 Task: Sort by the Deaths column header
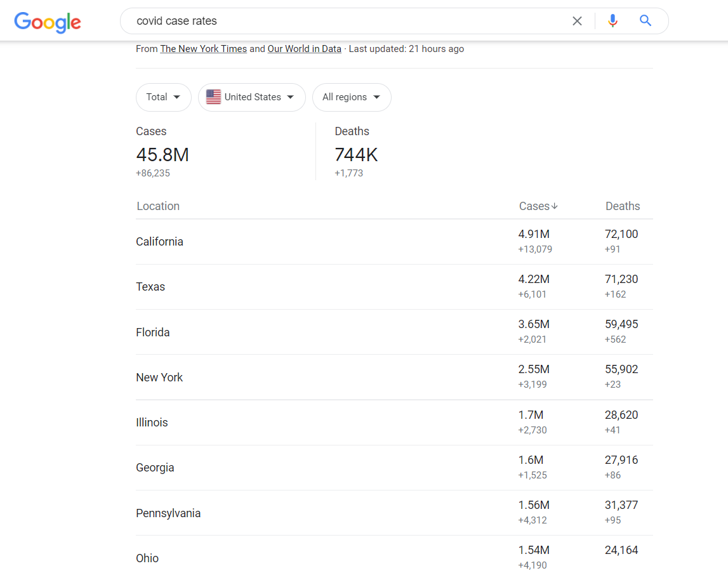[622, 206]
